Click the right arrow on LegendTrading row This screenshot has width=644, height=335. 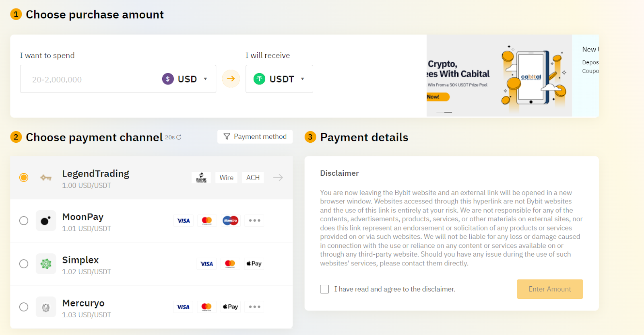point(278,177)
